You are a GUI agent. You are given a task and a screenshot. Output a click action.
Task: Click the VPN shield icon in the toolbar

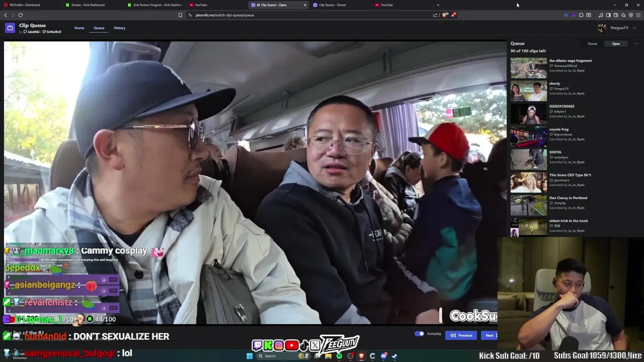[x=631, y=15]
